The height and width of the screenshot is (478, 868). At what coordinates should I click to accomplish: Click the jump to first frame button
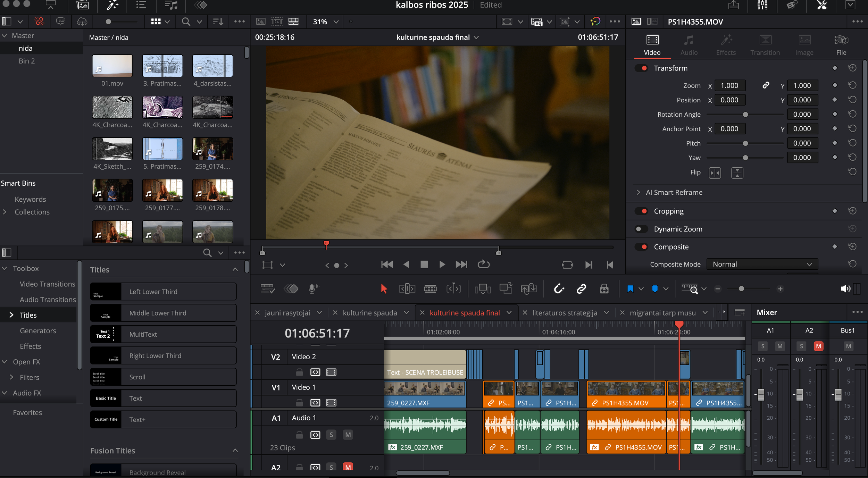[x=386, y=264]
